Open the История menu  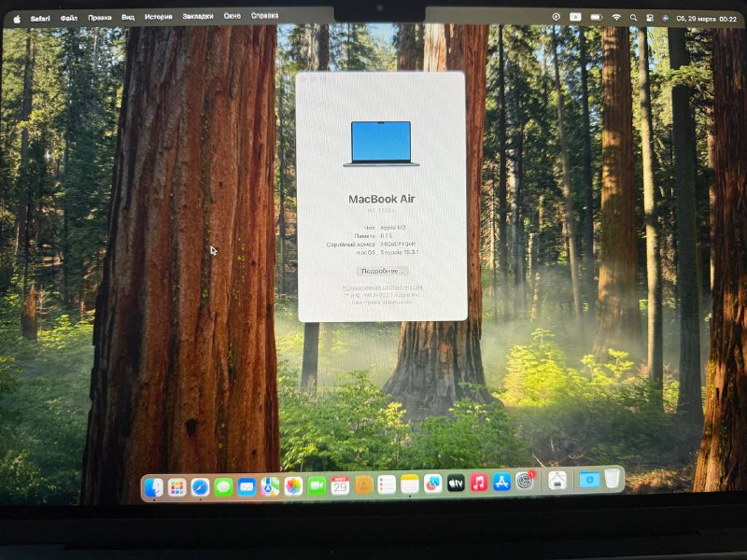coord(158,17)
